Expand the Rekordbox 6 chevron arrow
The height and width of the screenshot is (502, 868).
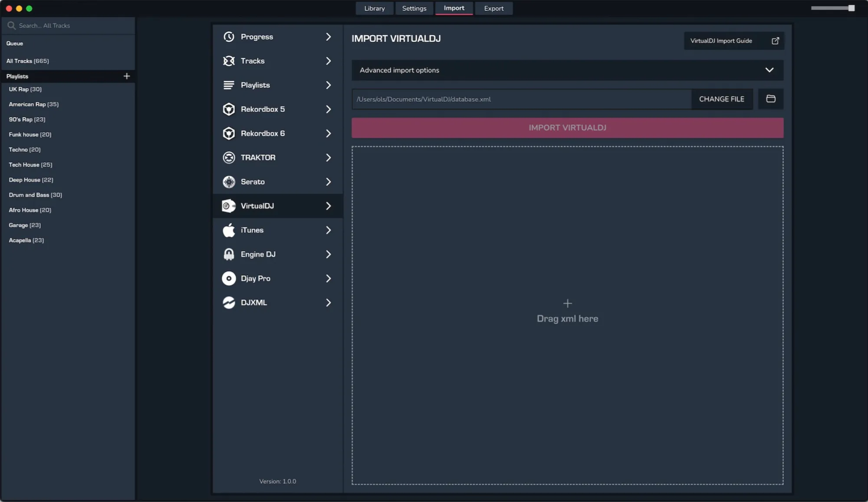pos(328,134)
